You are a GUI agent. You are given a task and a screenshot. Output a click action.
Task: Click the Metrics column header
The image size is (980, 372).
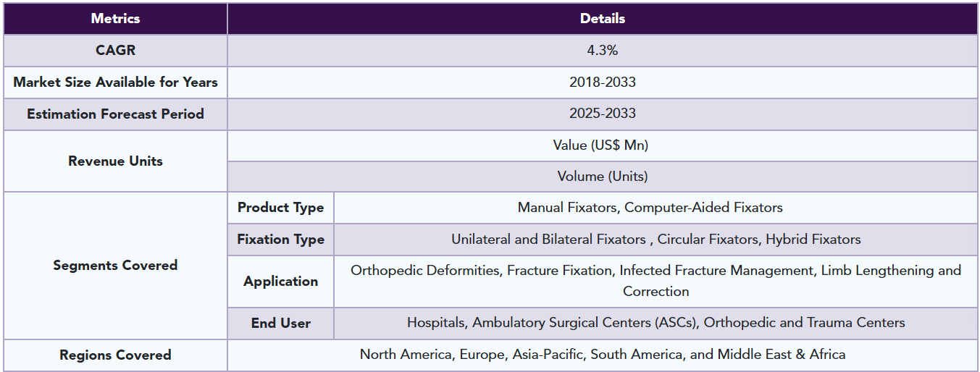click(x=115, y=19)
